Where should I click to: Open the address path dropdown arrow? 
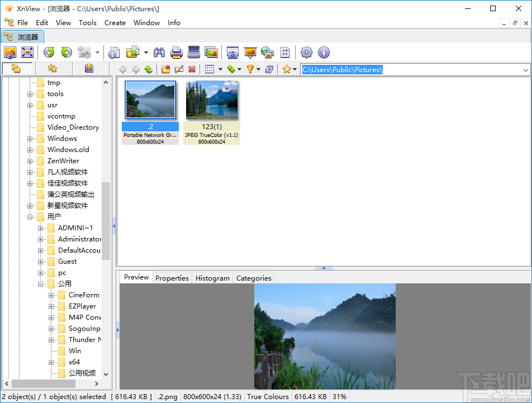tap(525, 70)
